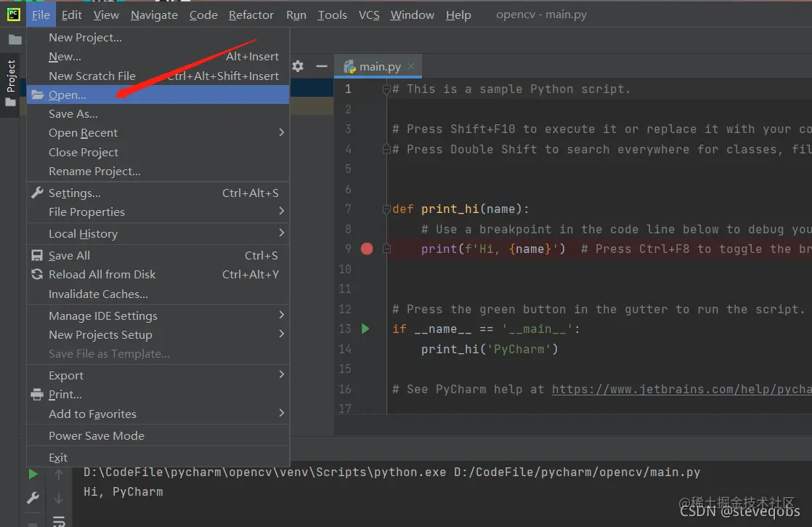
Task: Toggle Power Save Mode
Action: tap(158, 435)
